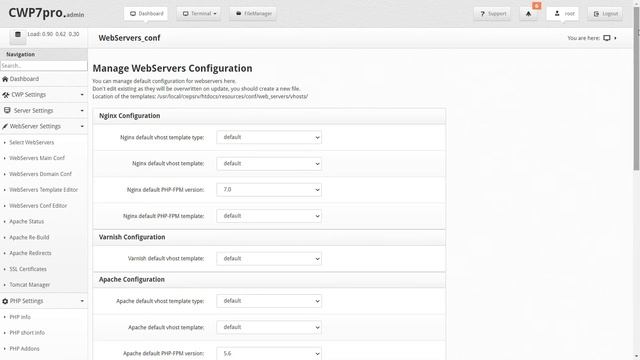Click the server Load values text
The image size is (640, 360).
click(x=53, y=34)
